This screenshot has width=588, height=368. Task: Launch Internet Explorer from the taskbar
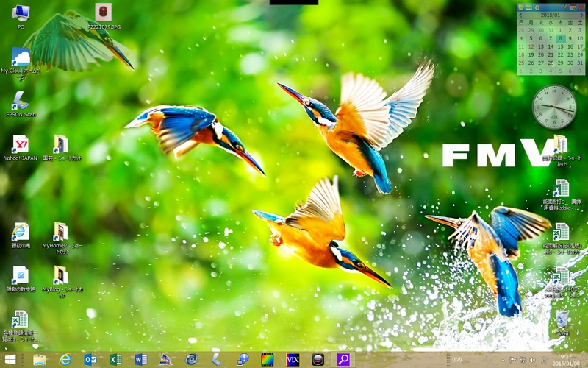point(65,360)
